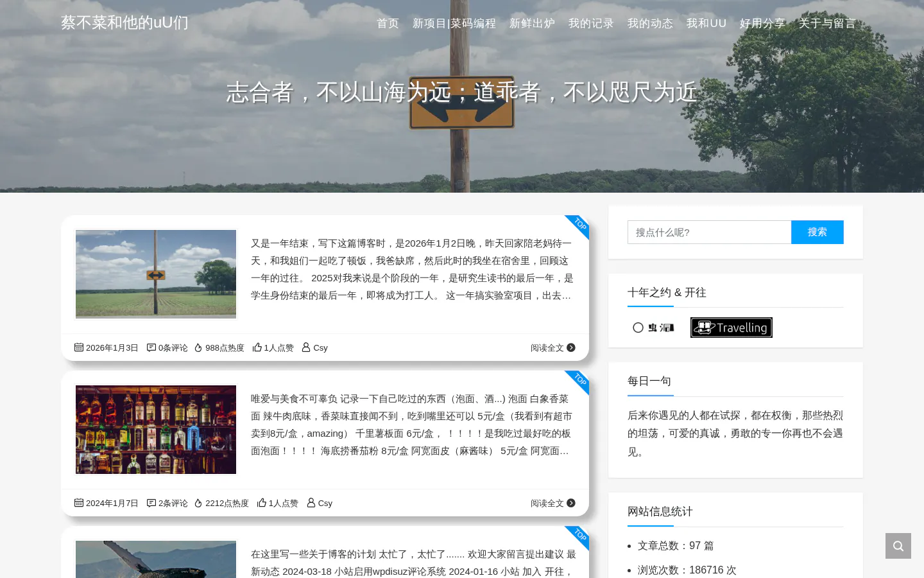
Task: Click the calendar icon beside 2024年1月7日
Action: [x=79, y=503]
